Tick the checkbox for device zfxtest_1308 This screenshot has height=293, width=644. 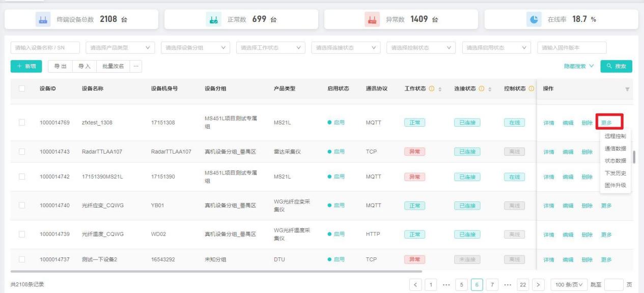[21, 123]
